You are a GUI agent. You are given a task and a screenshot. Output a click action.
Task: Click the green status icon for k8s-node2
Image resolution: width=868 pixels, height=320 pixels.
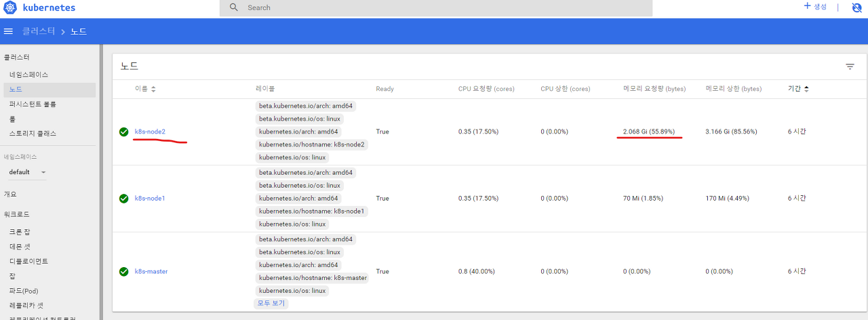pos(123,132)
